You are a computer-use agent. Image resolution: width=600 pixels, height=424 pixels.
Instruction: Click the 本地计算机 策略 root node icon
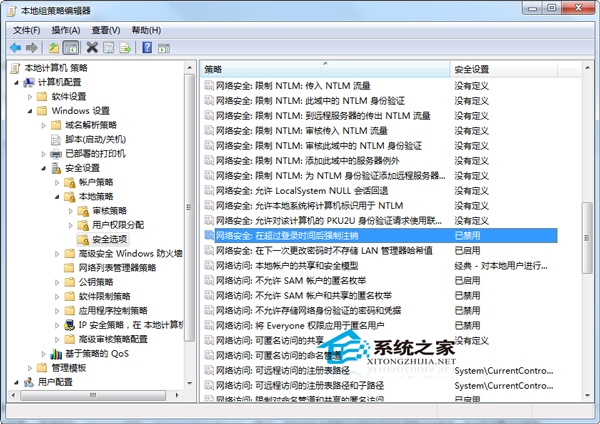(15, 68)
